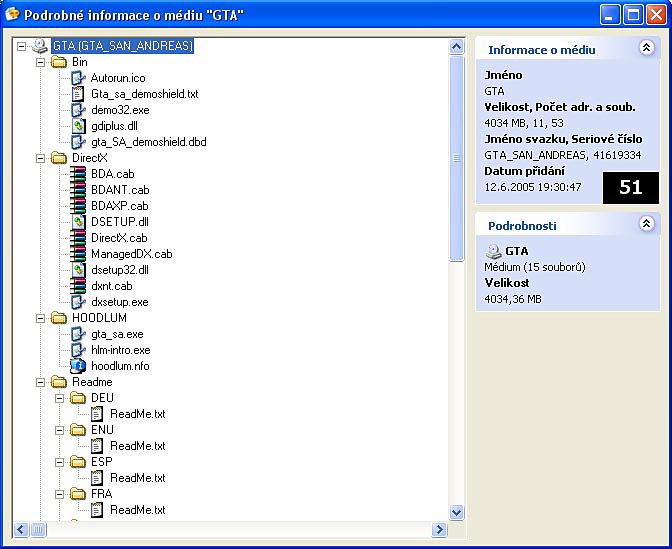This screenshot has width=672, height=549.
Task: Click vertical scrollbar down arrow
Action: tap(456, 512)
